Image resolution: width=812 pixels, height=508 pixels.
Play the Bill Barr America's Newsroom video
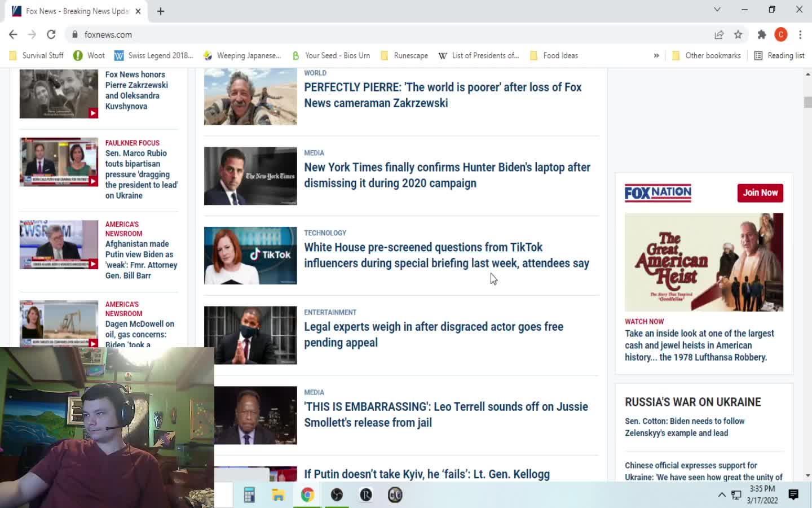59,244
